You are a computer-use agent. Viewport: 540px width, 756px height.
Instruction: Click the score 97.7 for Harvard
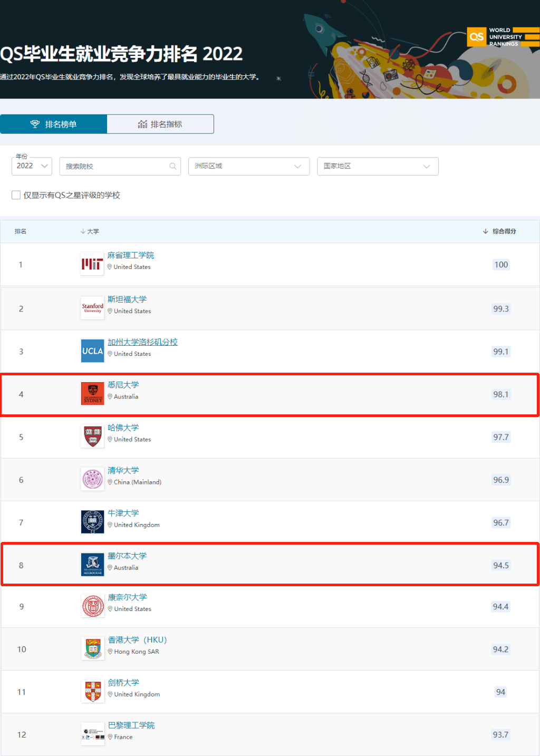point(501,437)
